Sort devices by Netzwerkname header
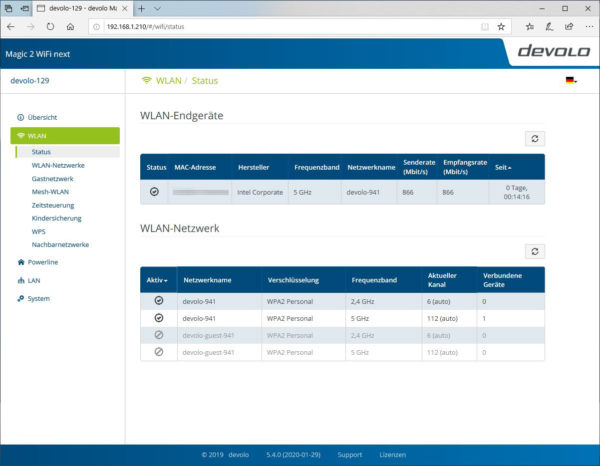The width and height of the screenshot is (600, 466). pos(371,167)
